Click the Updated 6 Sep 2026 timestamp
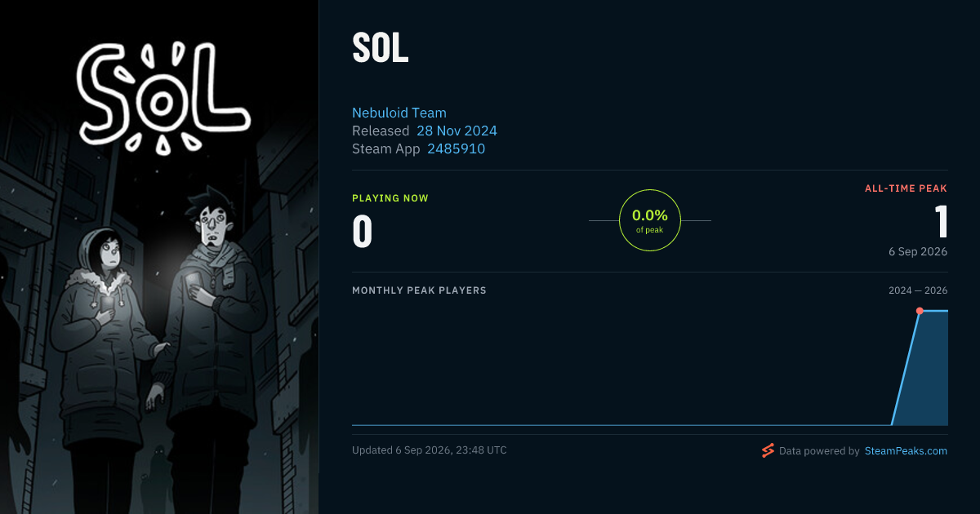The image size is (980, 514). [x=429, y=450]
